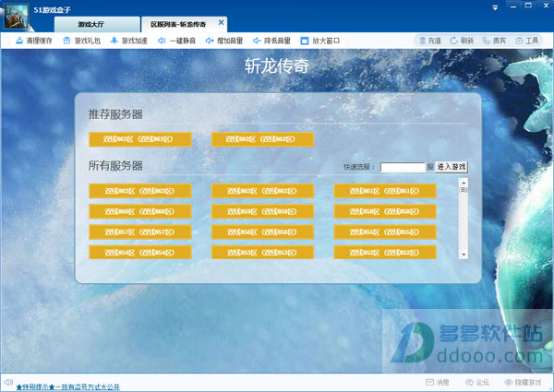554x392 pixels.
Task: Click the server list scrollbar thumb
Action: click(464, 190)
